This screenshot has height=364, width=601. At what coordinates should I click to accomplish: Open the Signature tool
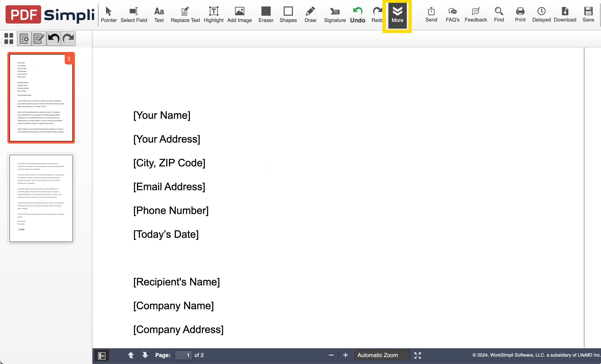[335, 15]
